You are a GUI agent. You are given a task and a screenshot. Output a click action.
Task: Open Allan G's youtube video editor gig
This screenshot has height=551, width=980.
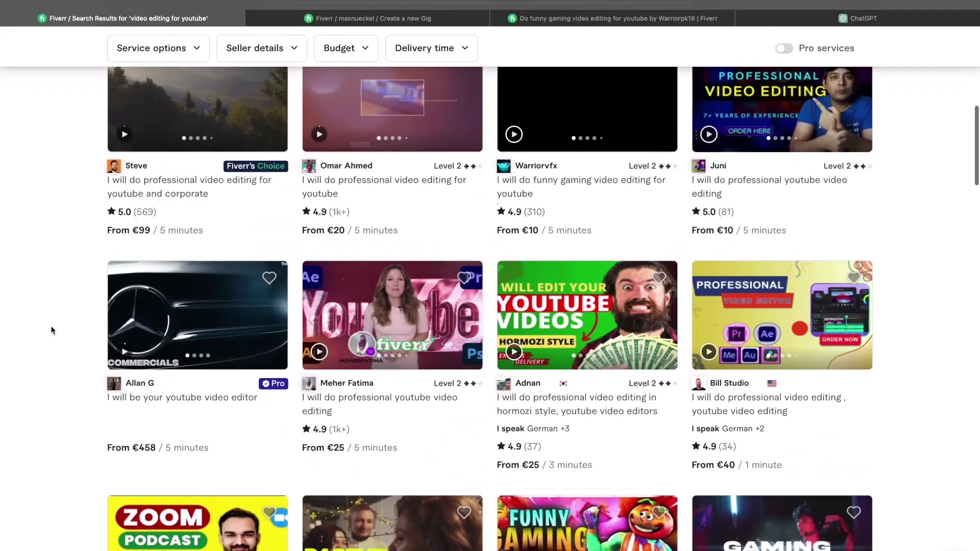(x=182, y=397)
